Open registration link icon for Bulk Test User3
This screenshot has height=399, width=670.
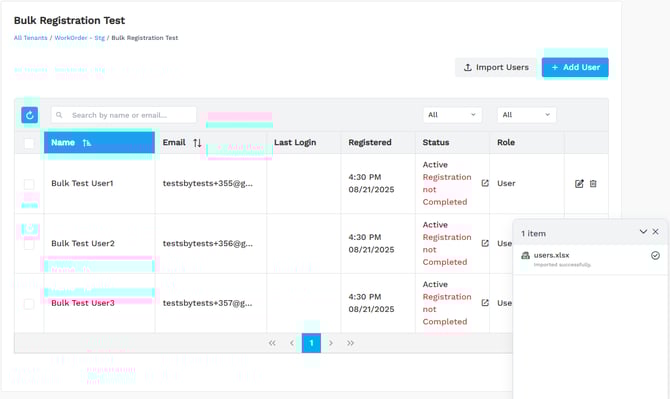[x=485, y=303]
